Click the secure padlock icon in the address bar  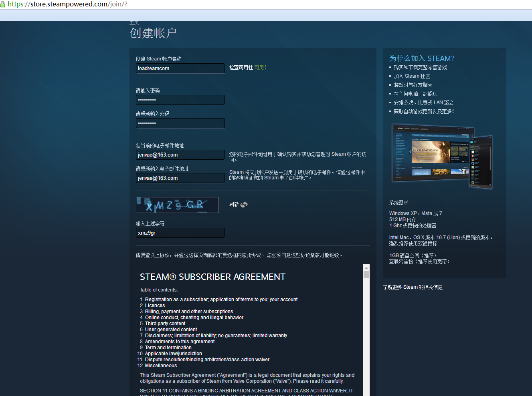(x=2, y=4)
